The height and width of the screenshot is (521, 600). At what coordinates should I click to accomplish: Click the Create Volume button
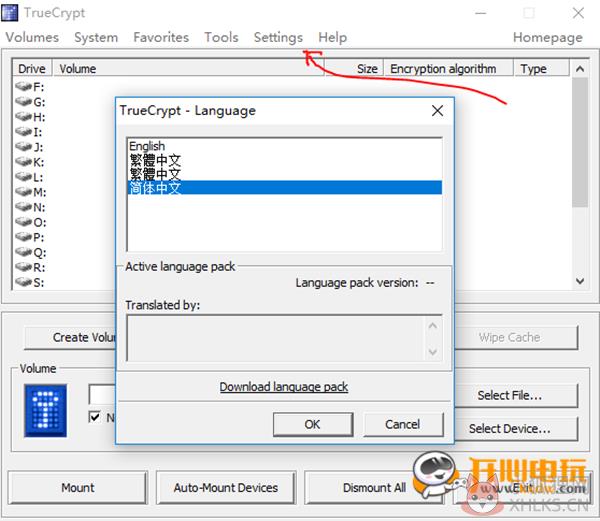pyautogui.click(x=71, y=337)
